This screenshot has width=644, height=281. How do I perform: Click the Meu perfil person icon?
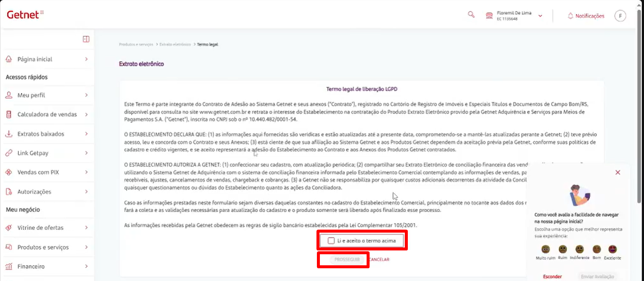pyautogui.click(x=8, y=95)
